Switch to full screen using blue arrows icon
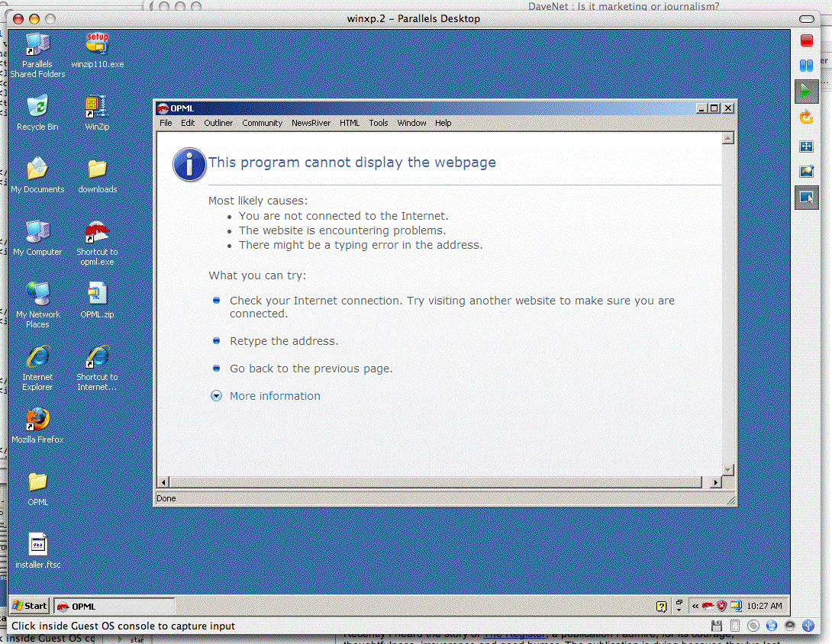832x644 pixels. [x=806, y=147]
